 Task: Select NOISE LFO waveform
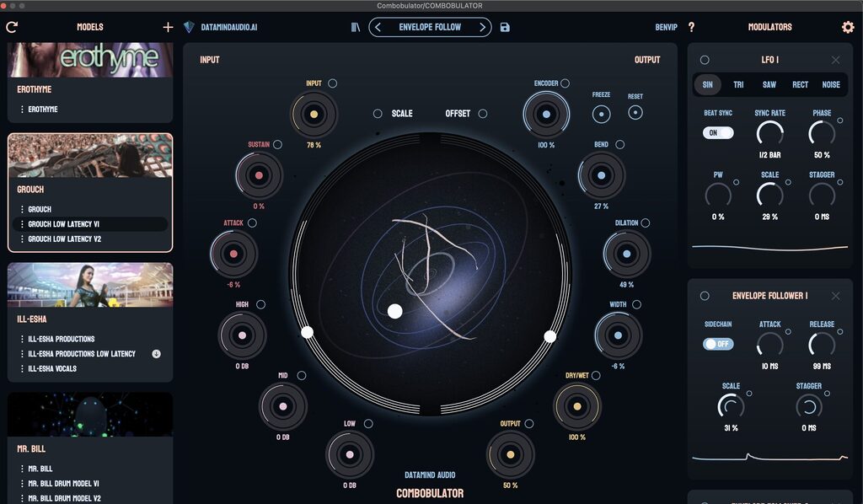coord(831,84)
